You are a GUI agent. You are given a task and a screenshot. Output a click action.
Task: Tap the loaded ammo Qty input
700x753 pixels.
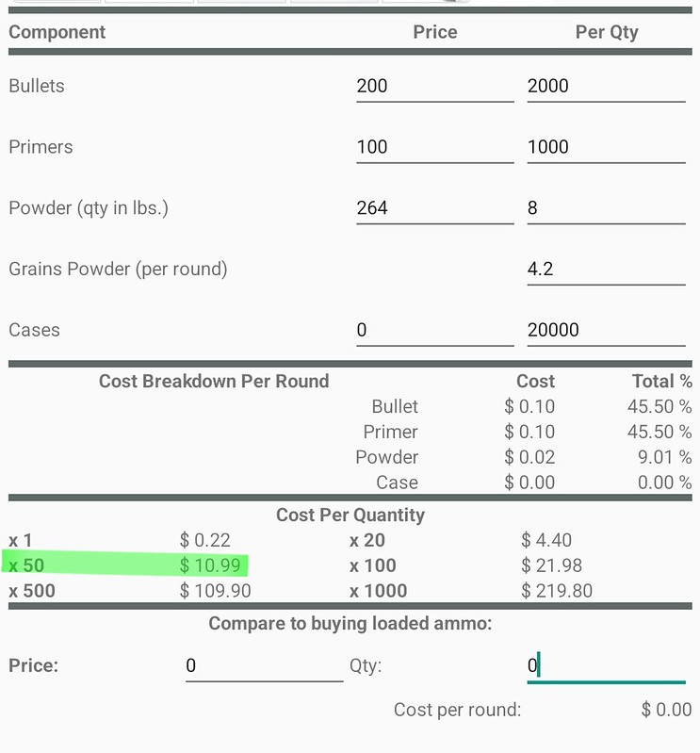pos(606,666)
